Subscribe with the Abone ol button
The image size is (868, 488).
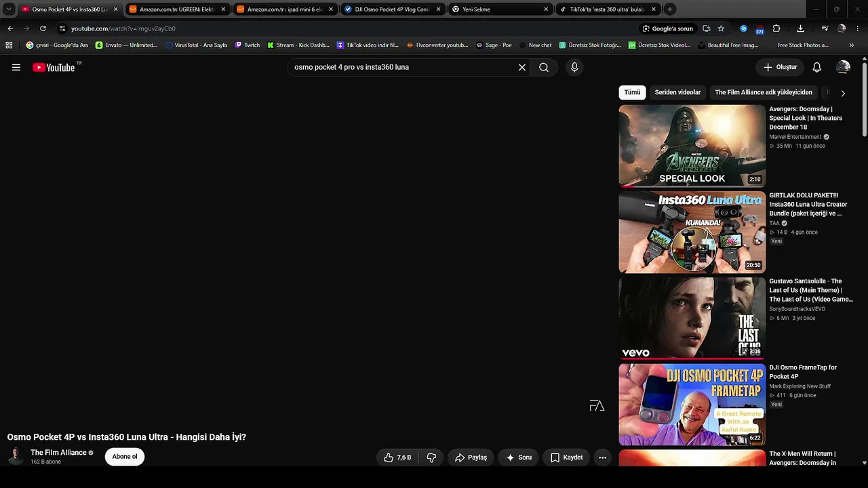pyautogui.click(x=125, y=457)
